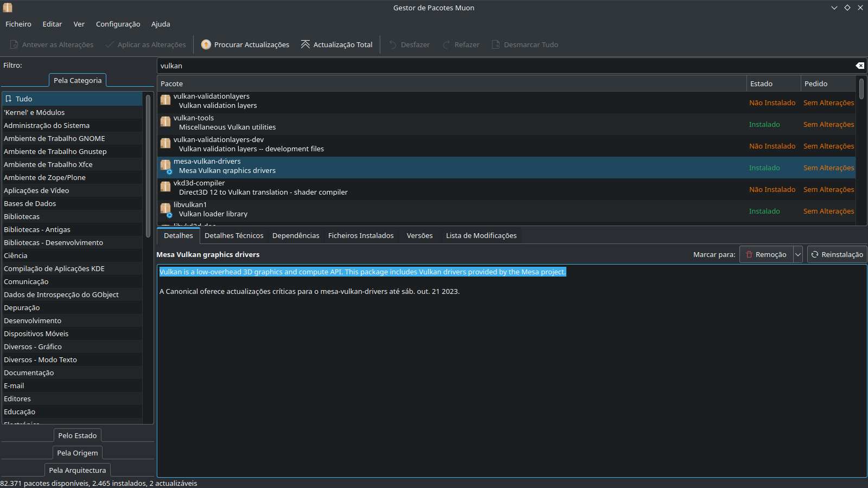This screenshot has height=488, width=868.
Task: Mark mesa-vulkan-drivers for Remoção
Action: click(766, 254)
